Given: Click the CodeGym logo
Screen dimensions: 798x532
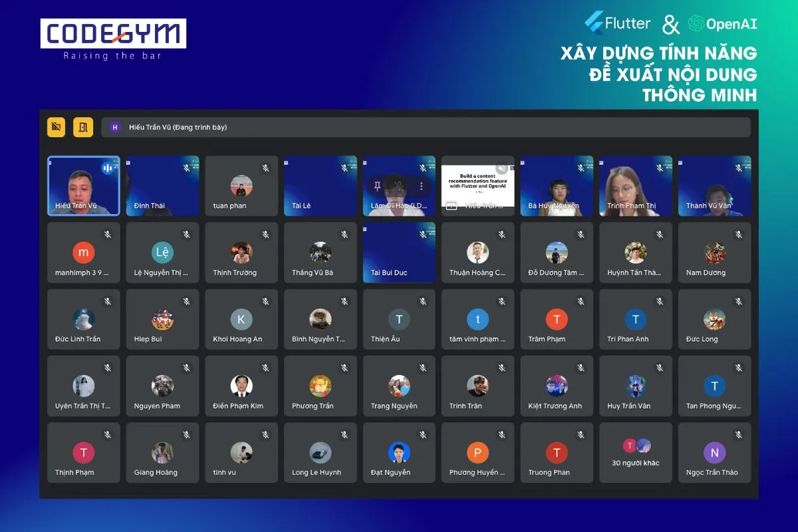Looking at the screenshot, I should coord(113,39).
